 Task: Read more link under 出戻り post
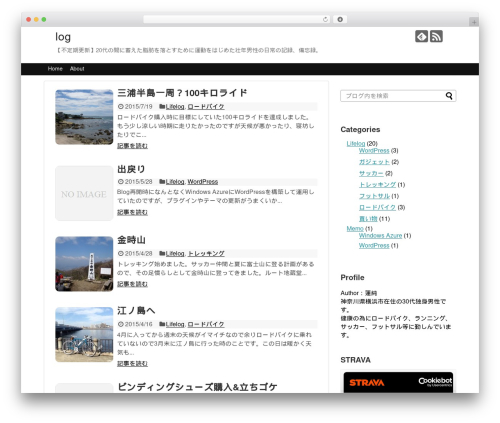132,212
